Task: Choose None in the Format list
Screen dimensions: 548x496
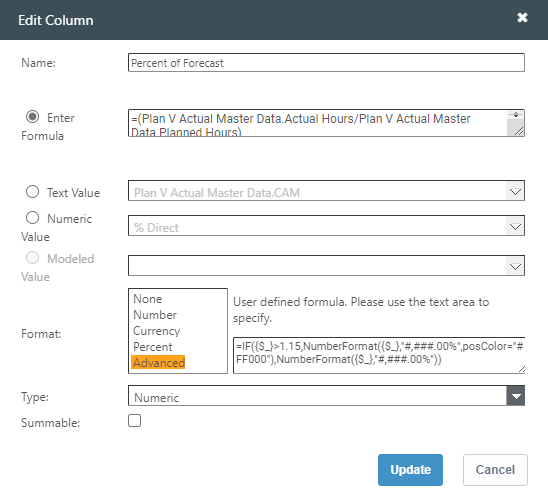Action: click(x=147, y=299)
